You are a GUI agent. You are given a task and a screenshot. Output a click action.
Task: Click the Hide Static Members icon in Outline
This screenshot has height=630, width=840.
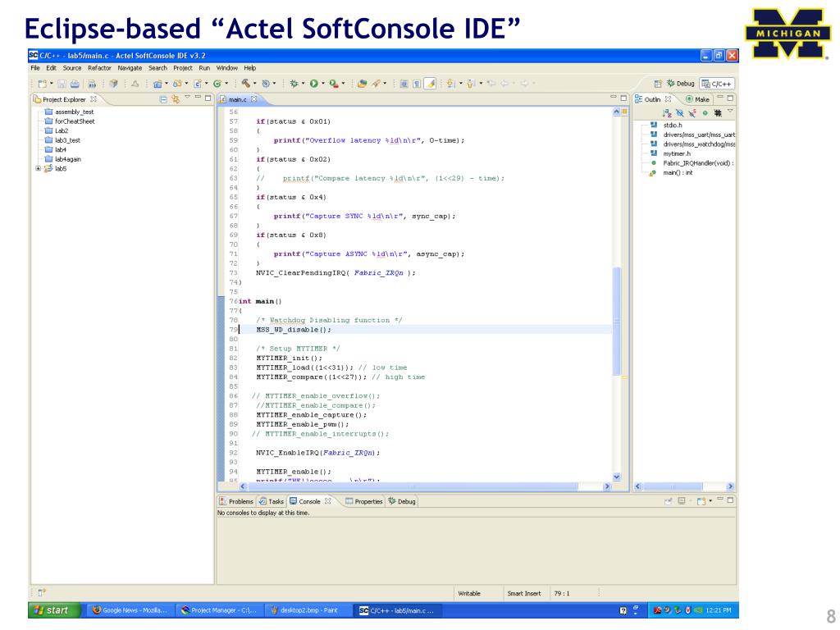coord(692,113)
